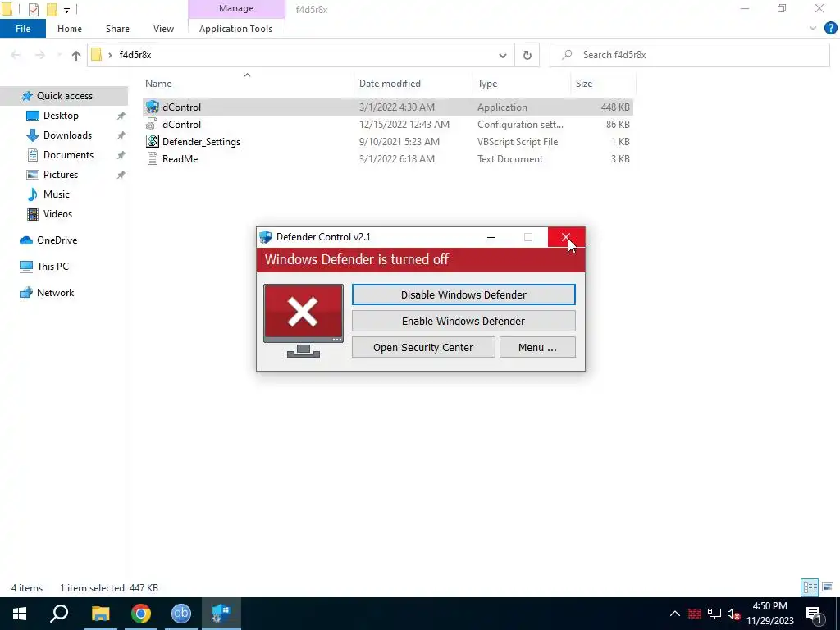Open Desktop in navigation pane
The height and width of the screenshot is (630, 840).
(x=61, y=115)
